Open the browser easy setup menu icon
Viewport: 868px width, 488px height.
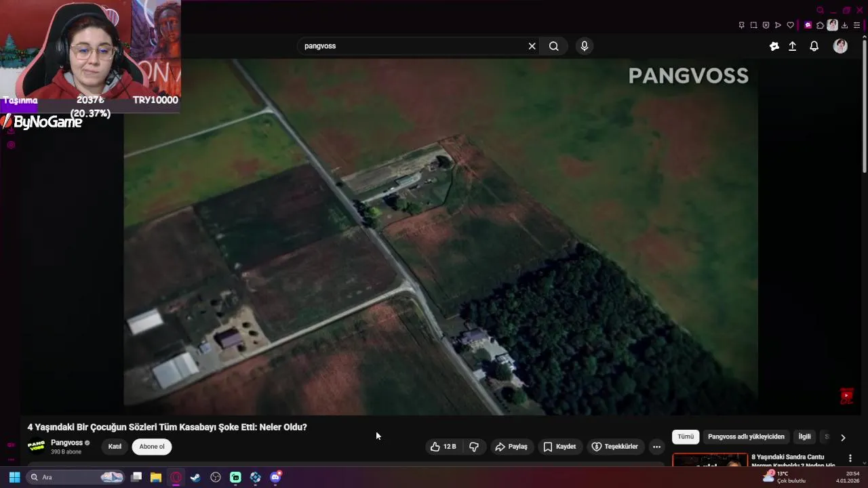pyautogui.click(x=857, y=25)
